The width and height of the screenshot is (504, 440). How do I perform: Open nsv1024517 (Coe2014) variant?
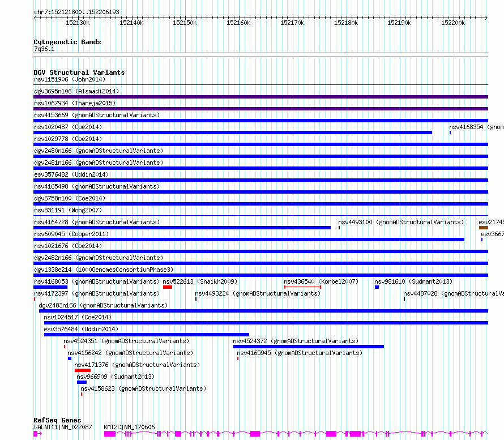[266, 323]
